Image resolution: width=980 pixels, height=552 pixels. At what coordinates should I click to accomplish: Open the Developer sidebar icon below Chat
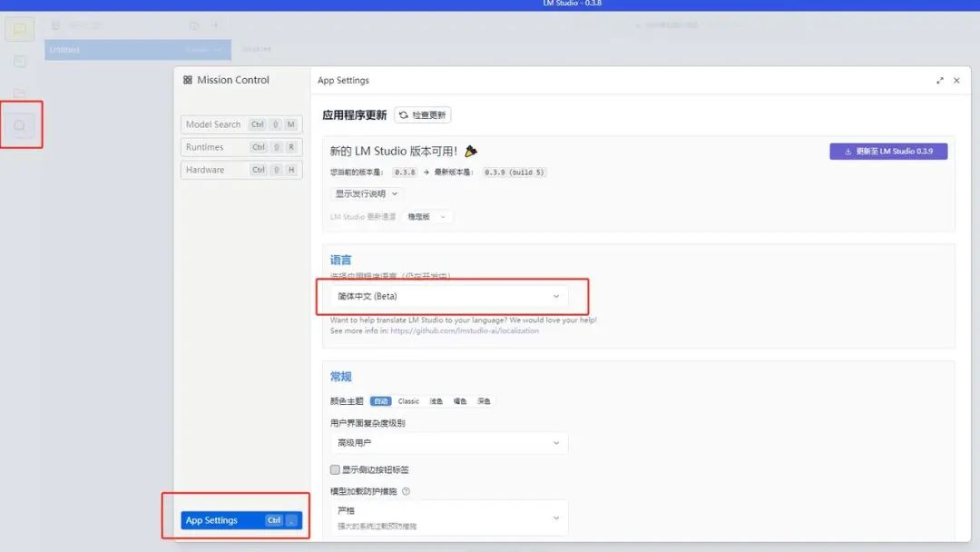[x=19, y=61]
